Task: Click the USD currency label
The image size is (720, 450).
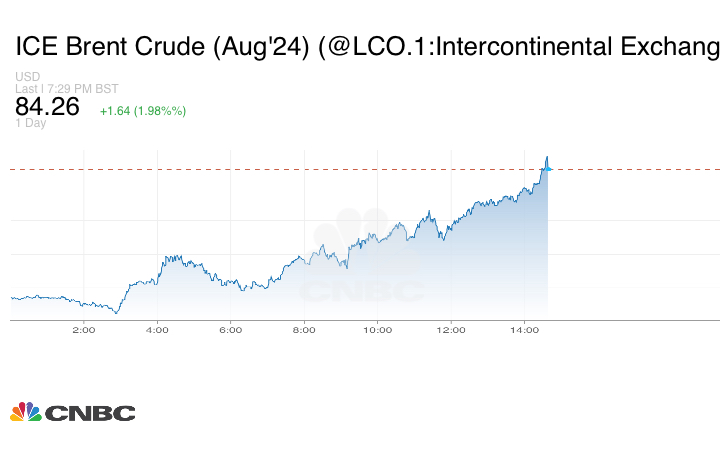Action: (27, 77)
